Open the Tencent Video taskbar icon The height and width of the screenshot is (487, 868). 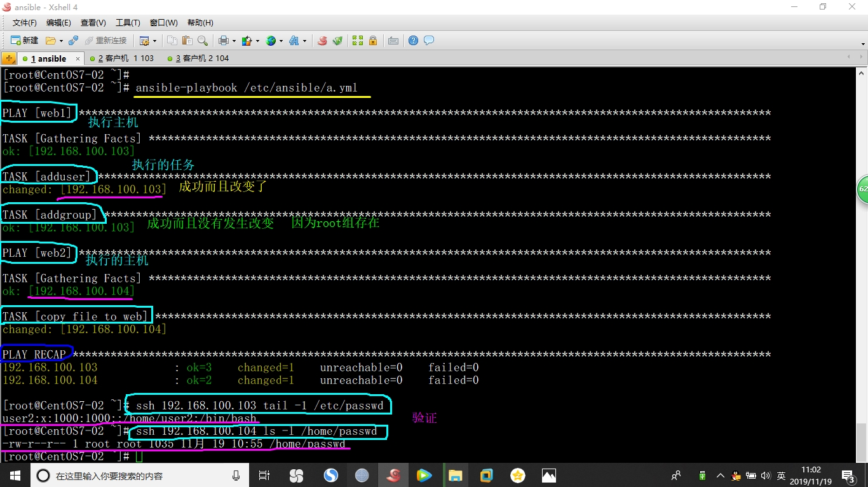tap(424, 475)
